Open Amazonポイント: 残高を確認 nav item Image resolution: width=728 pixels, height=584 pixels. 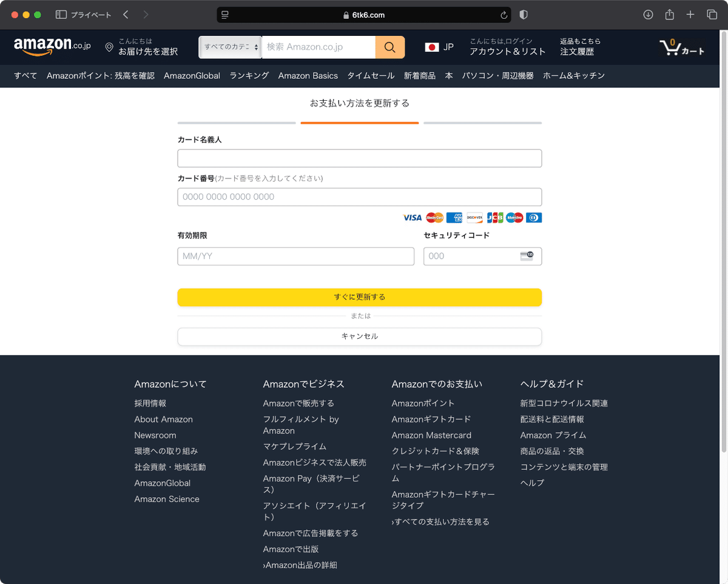click(x=101, y=76)
